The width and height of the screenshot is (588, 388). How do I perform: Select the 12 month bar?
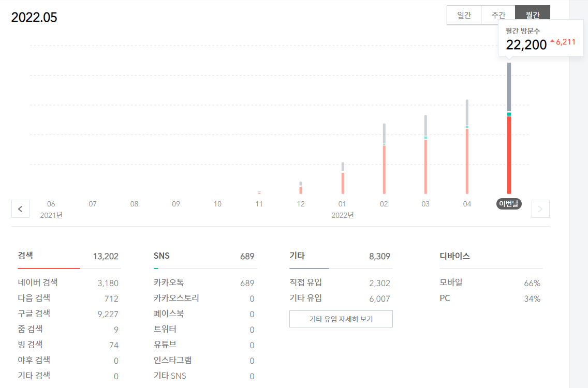click(301, 188)
